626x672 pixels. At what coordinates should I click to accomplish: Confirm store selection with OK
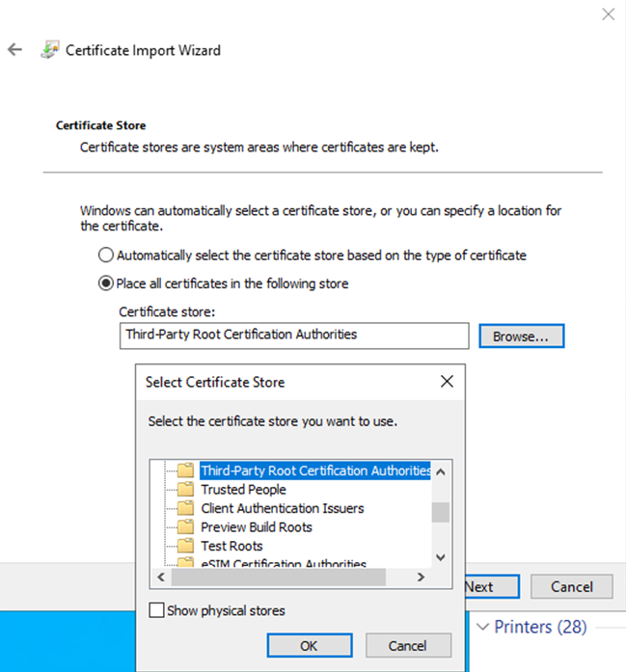point(309,645)
